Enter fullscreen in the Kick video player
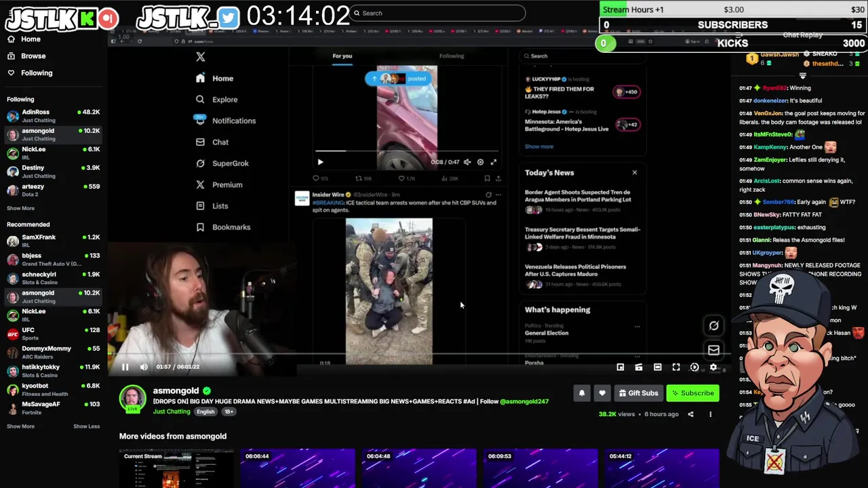 676,367
